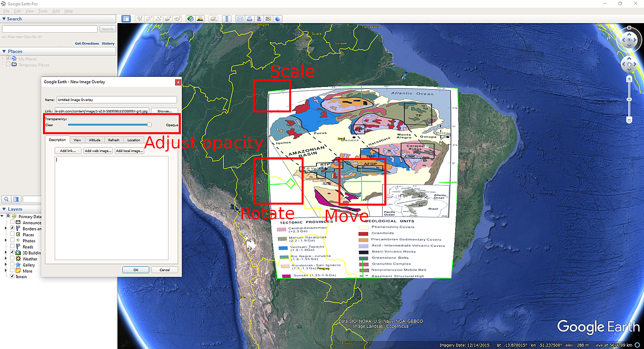Click the overlay Name input field
This screenshot has width=644, height=349.
coord(117,99)
